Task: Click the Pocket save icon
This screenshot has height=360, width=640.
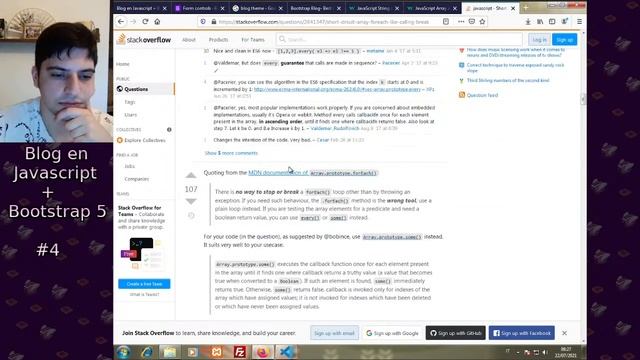Action: pyautogui.click(x=471, y=22)
